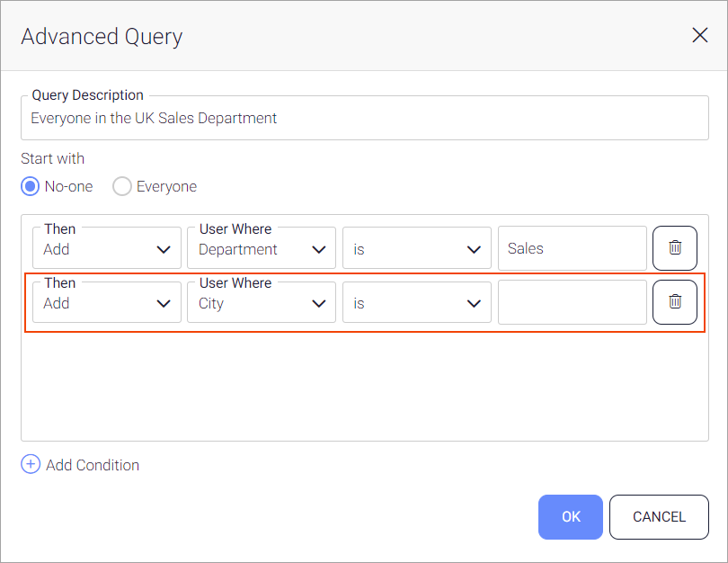Open the User Where Department dropdown

click(261, 248)
